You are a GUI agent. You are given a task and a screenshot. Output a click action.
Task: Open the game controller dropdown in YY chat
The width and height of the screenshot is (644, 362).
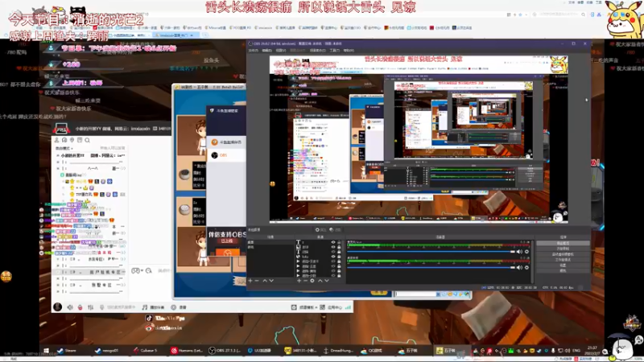136,270
